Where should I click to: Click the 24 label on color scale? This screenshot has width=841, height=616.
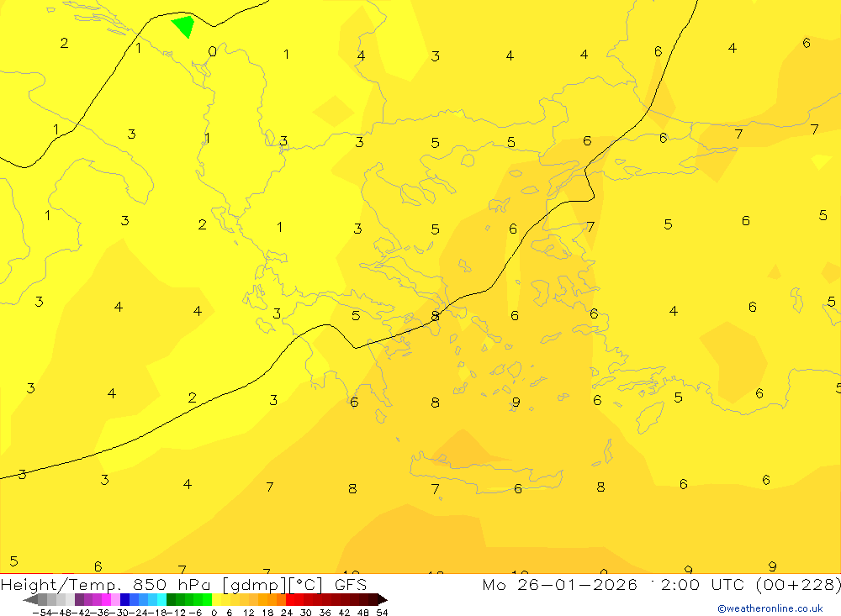click(287, 613)
